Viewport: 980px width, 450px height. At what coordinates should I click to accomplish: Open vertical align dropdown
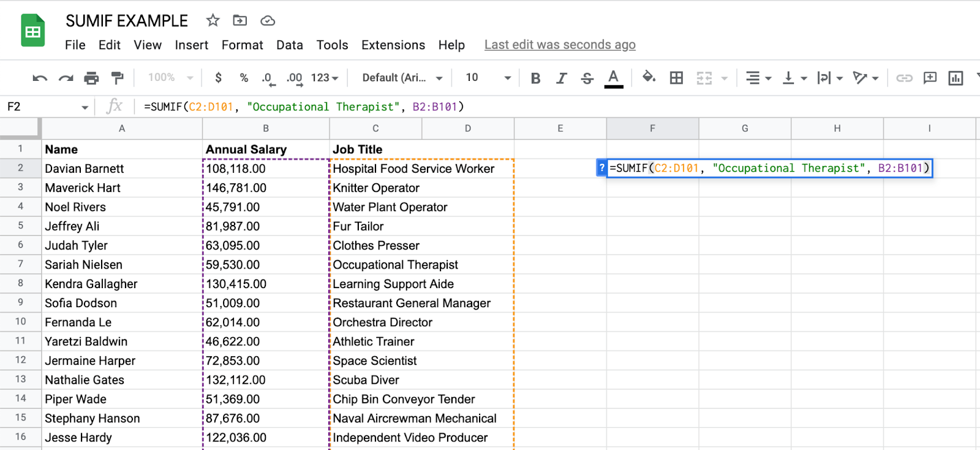(x=794, y=78)
